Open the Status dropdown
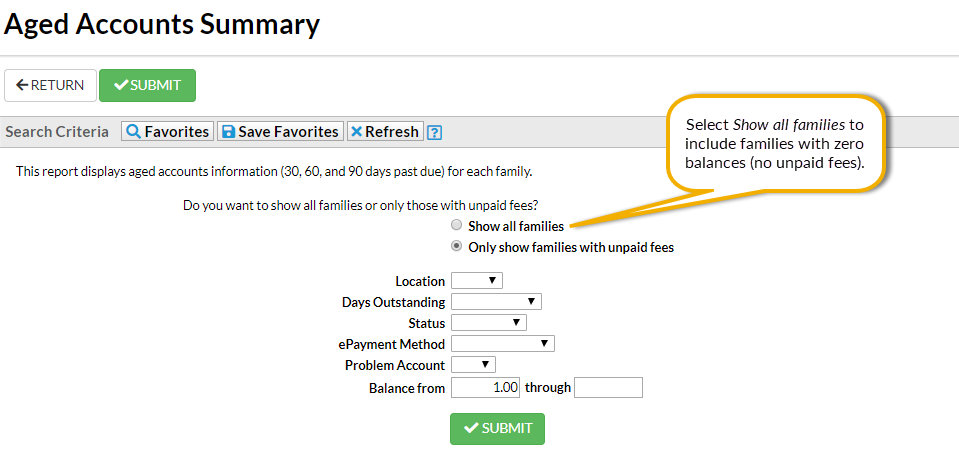 pos(489,323)
